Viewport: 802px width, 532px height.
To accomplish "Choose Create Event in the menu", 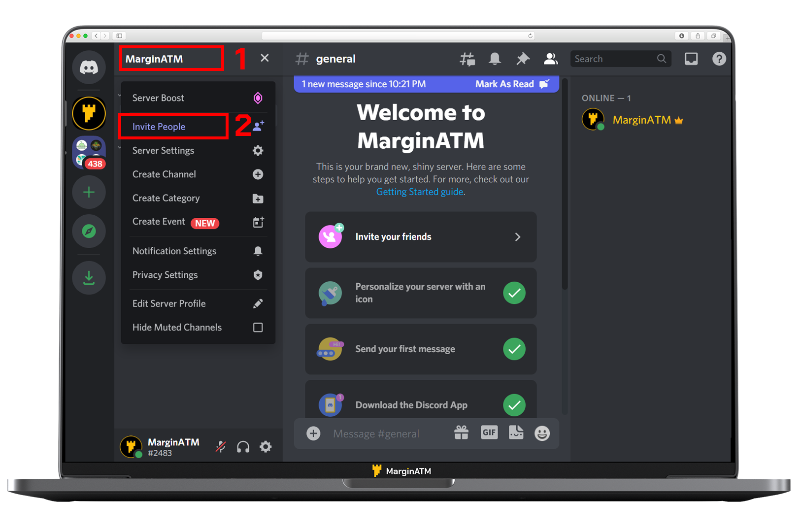I will coord(198,222).
